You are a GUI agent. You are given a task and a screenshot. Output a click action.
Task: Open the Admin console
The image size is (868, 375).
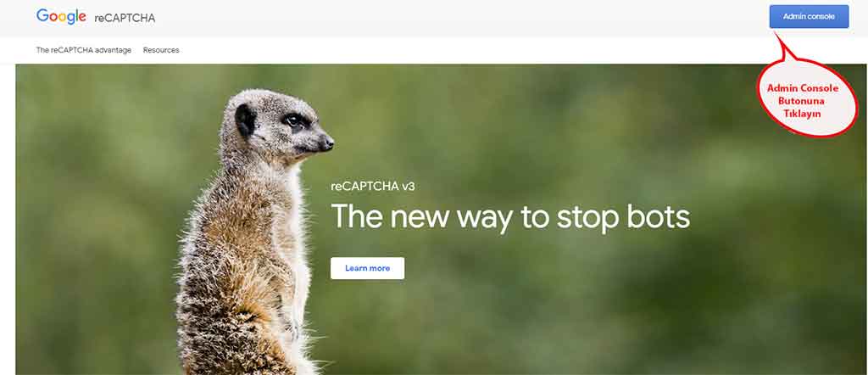pos(809,17)
